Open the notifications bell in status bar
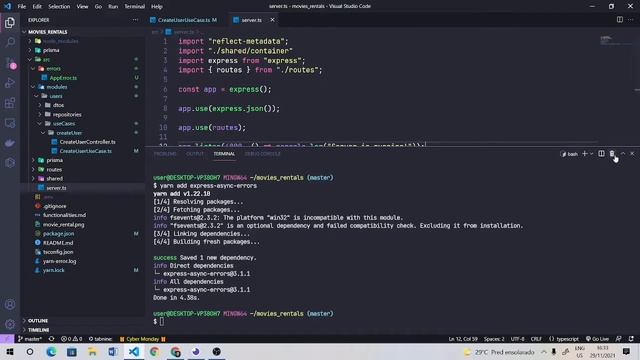640x360 pixels. tap(631, 339)
